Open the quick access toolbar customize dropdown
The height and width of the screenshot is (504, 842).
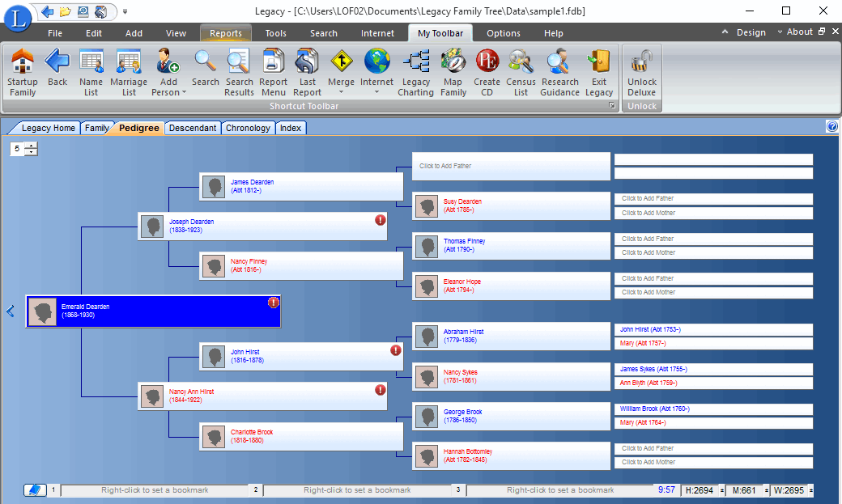pyautogui.click(x=125, y=11)
